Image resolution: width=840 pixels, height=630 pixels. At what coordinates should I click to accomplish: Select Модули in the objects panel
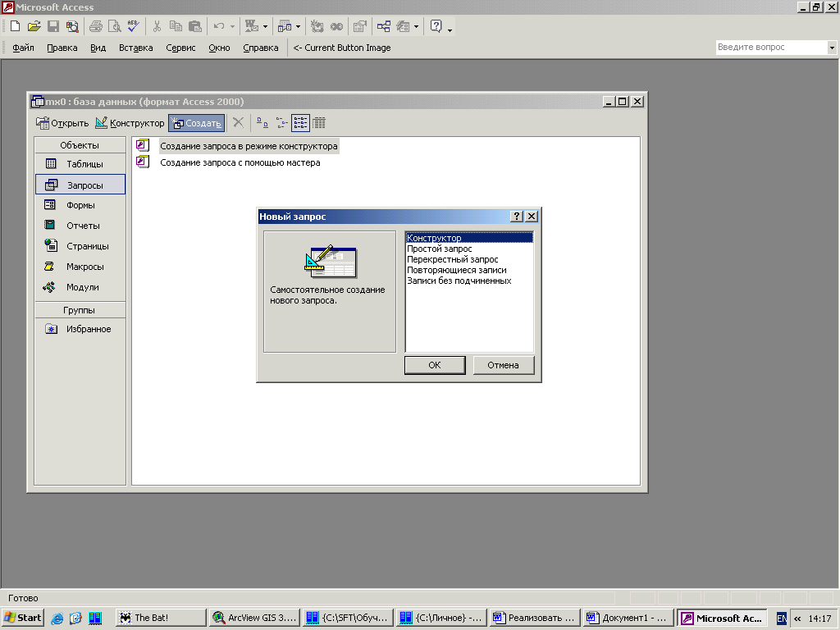[80, 287]
